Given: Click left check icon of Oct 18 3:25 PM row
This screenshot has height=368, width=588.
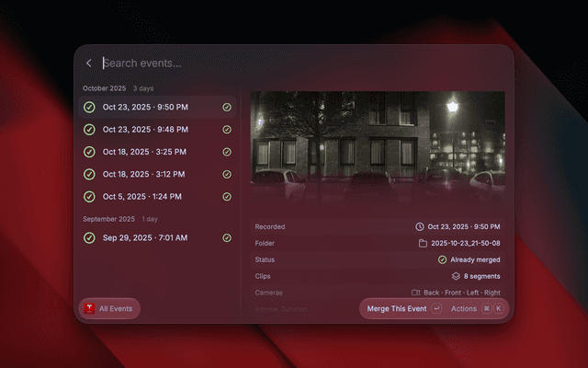Looking at the screenshot, I should coord(89,152).
